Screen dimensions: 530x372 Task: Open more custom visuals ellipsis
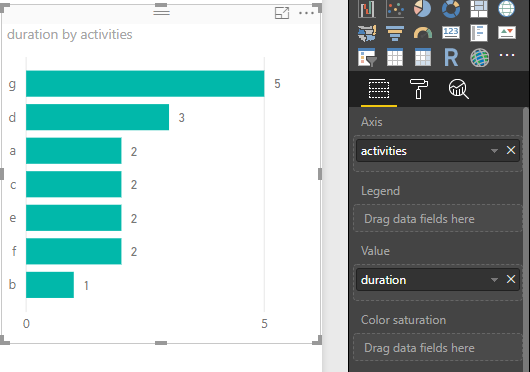point(507,55)
